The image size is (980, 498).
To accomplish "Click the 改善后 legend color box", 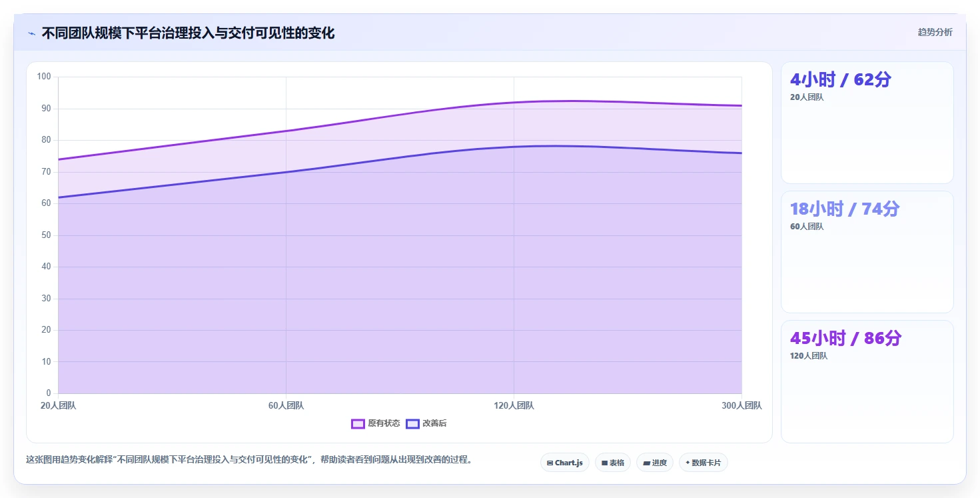I will click(412, 424).
